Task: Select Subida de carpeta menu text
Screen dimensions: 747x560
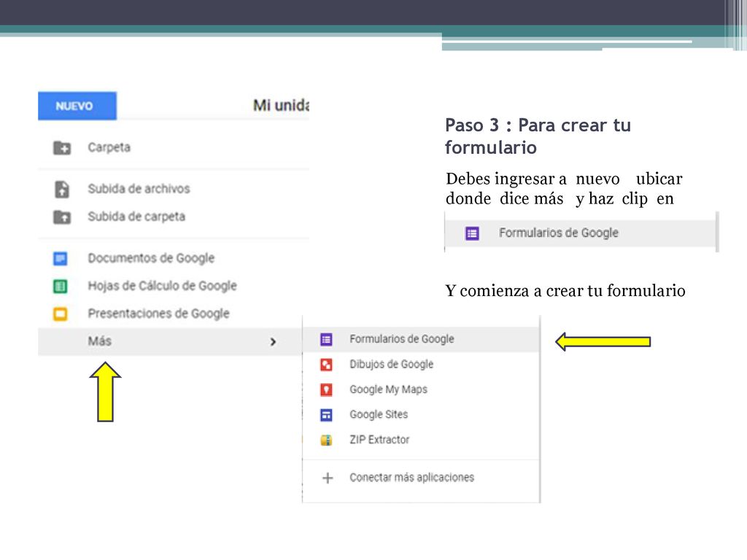Action: tap(136, 216)
